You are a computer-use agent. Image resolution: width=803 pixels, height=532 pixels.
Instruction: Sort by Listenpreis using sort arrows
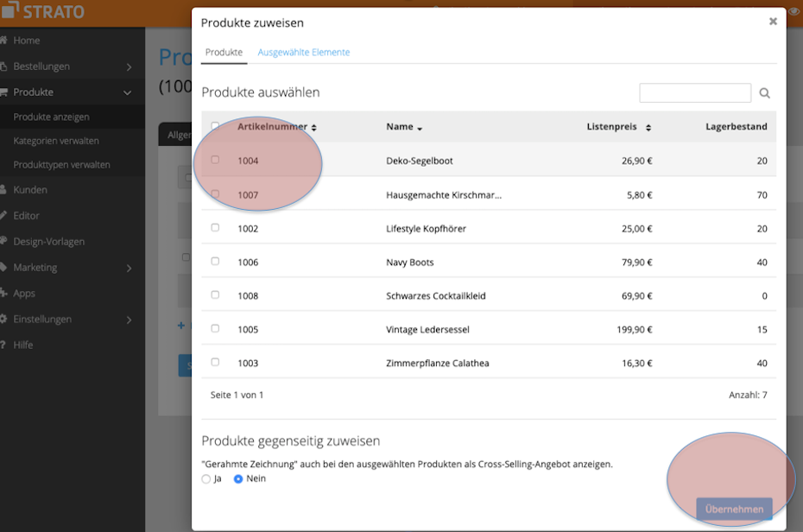click(648, 128)
